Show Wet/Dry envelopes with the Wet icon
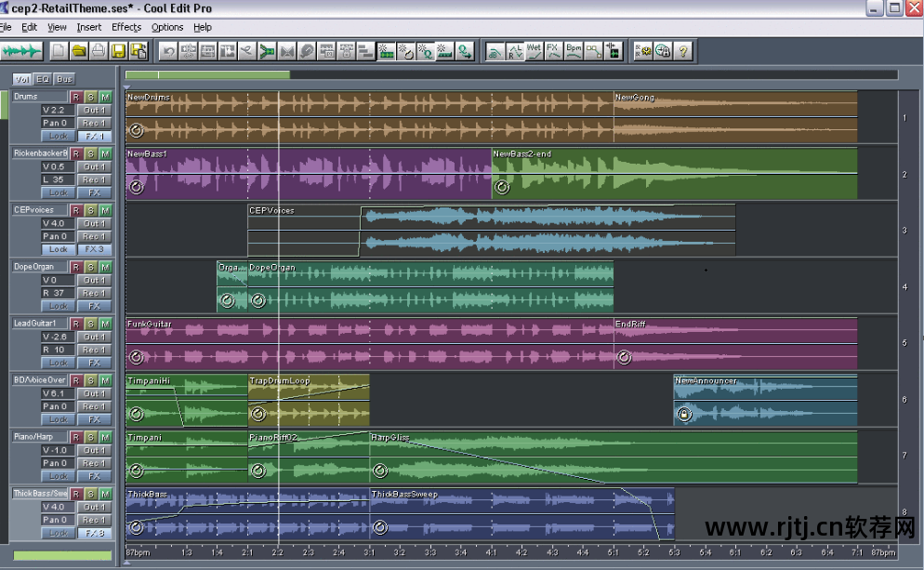Image resolution: width=924 pixels, height=570 pixels. coord(534,52)
